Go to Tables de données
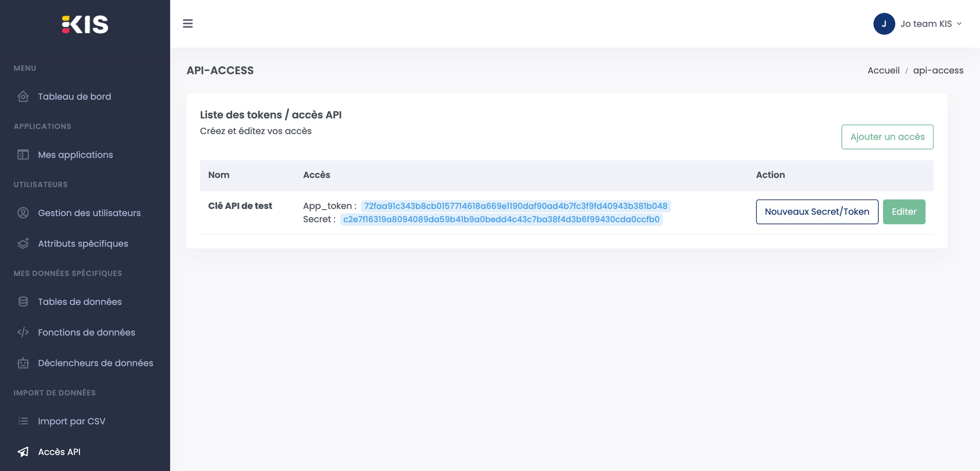980x471 pixels. tap(80, 302)
